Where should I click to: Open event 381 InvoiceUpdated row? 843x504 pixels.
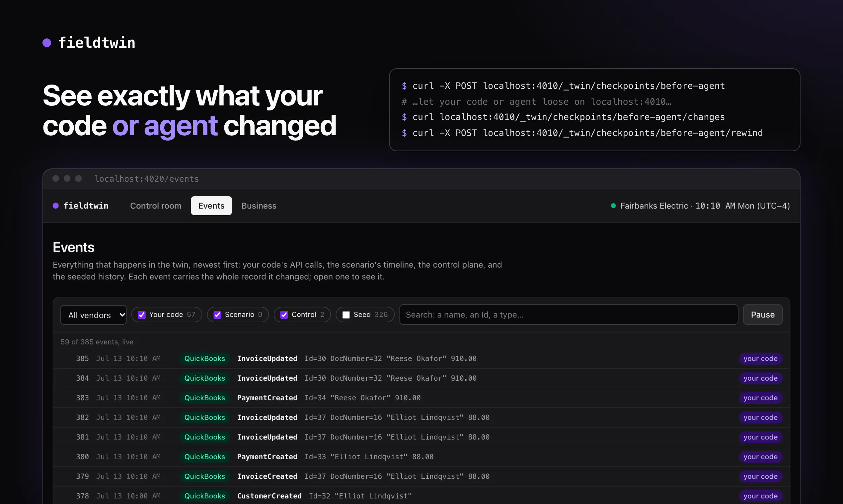[x=421, y=437]
